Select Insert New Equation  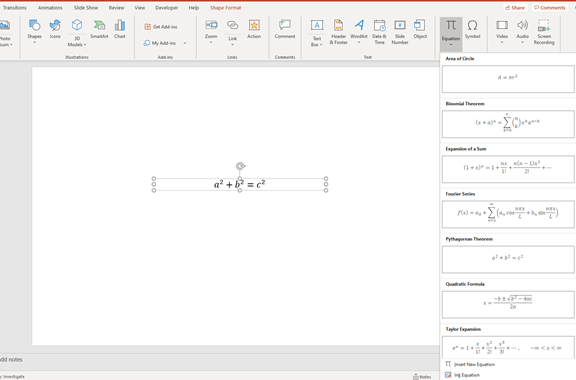click(470, 364)
